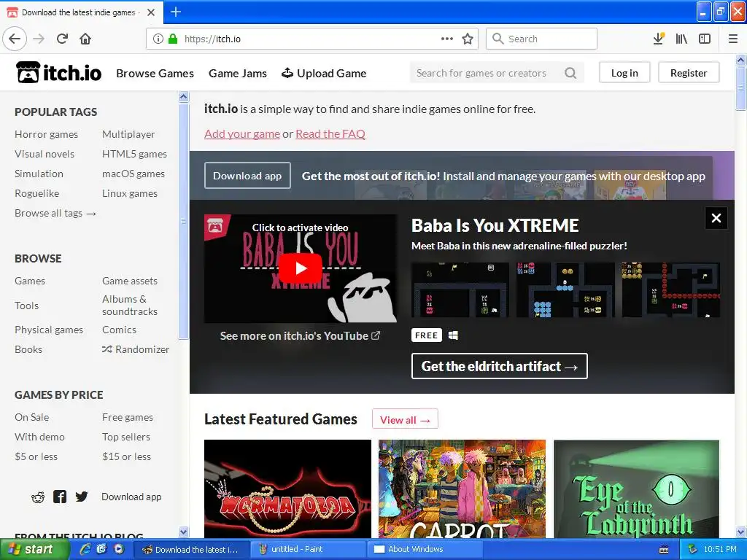Open the first Baba Is You screenshot
The width and height of the screenshot is (747, 560).
click(460, 289)
